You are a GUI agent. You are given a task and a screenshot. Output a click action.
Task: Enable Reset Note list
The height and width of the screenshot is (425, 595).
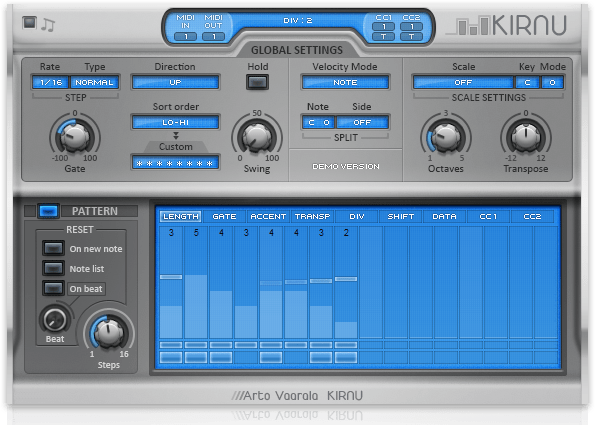[53, 269]
